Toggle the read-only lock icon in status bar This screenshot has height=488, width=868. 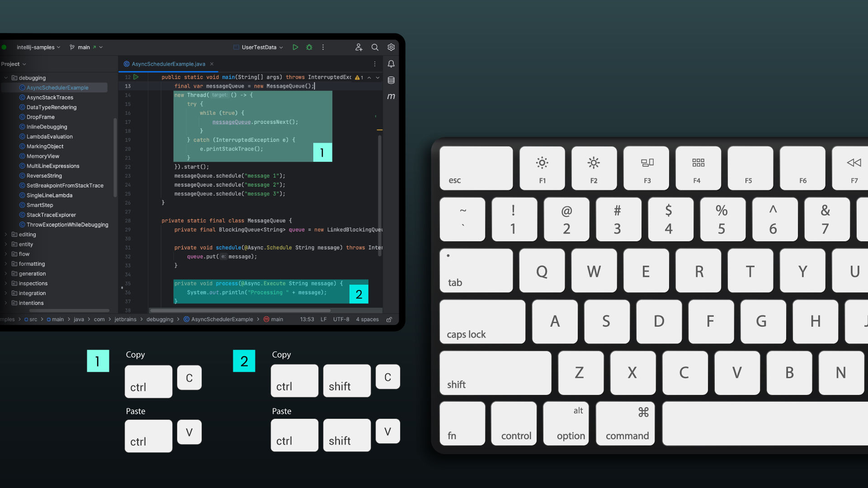(x=389, y=319)
